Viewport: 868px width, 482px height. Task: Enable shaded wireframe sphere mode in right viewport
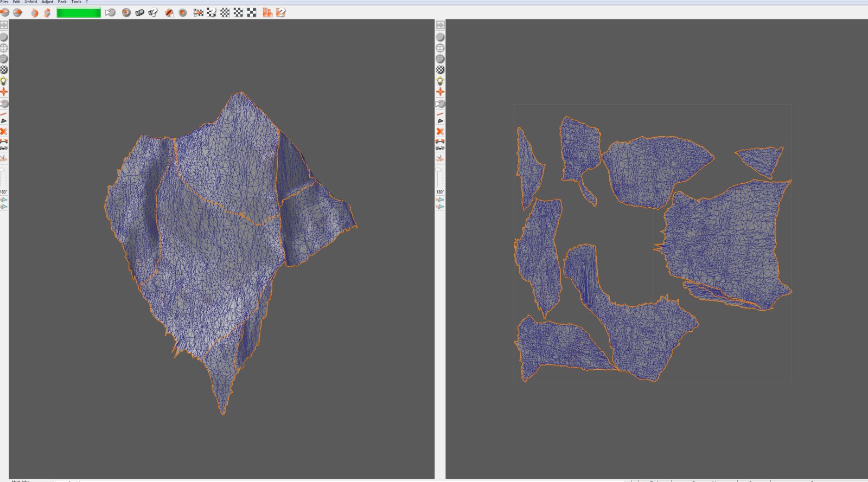(440, 59)
